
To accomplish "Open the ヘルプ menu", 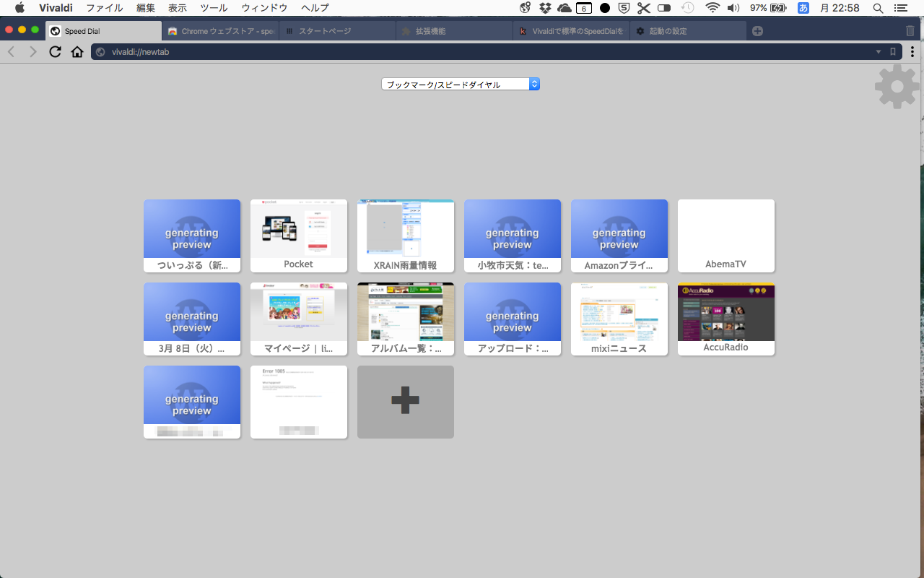I will [315, 8].
